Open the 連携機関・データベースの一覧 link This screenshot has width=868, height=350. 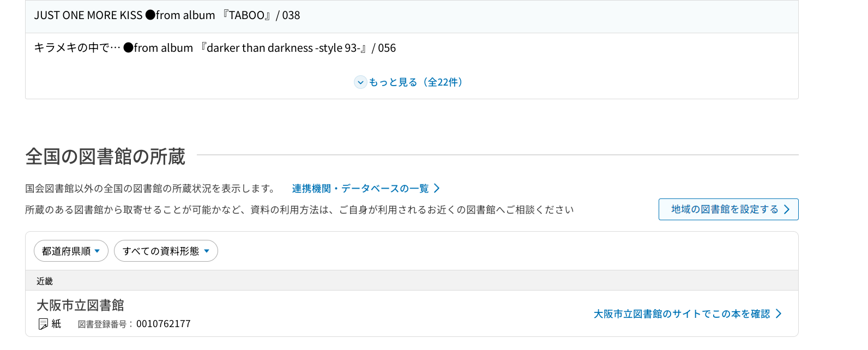tap(360, 189)
